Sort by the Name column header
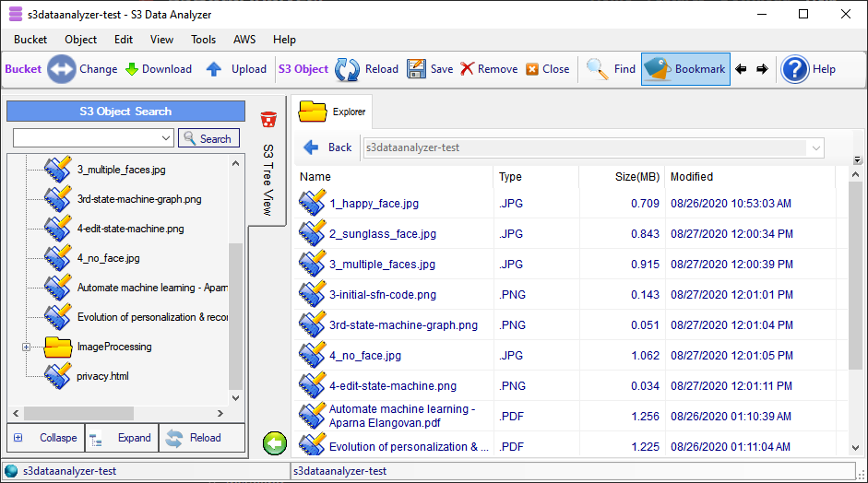Screen dimensions: 868x483 coord(394,177)
